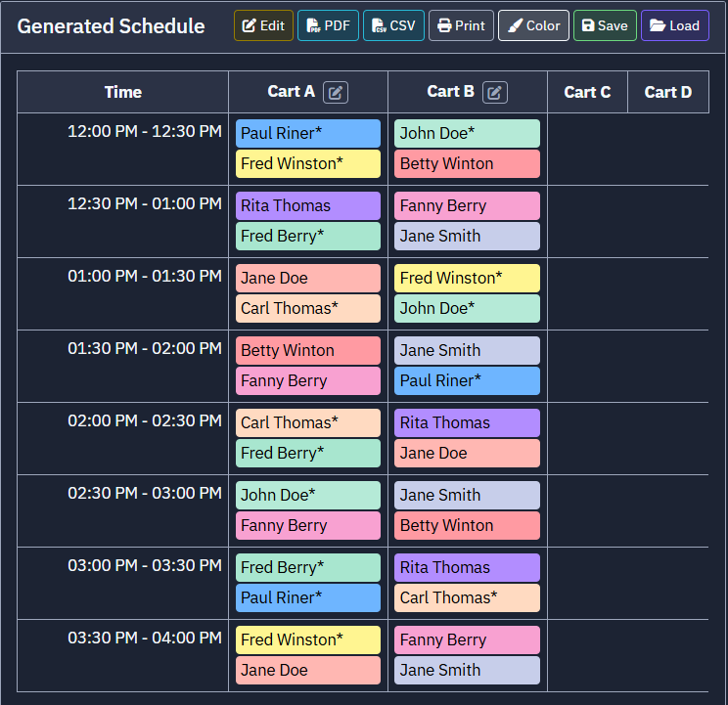Click Fred Winston* in 01:00 PM Cart B
Viewport: 728px width, 705px height.
(467, 279)
